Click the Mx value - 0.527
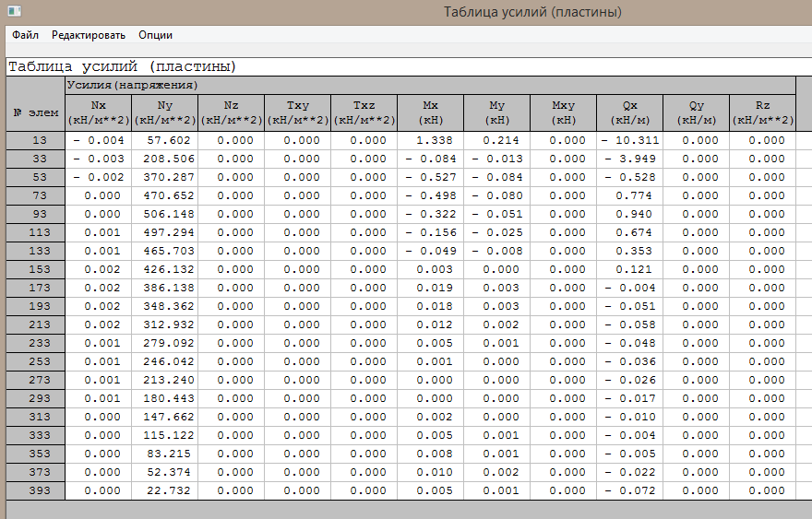Viewport: 812px width, 519px height. coord(430,178)
